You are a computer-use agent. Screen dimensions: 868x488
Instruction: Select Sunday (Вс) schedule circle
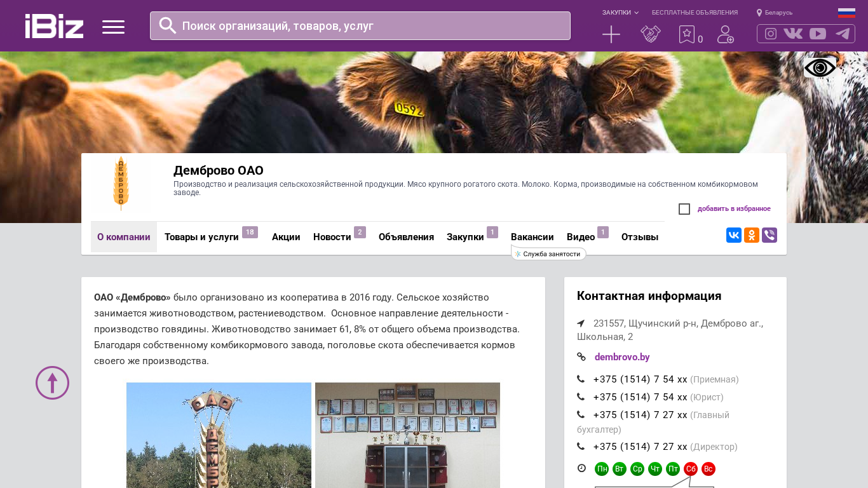point(709,469)
